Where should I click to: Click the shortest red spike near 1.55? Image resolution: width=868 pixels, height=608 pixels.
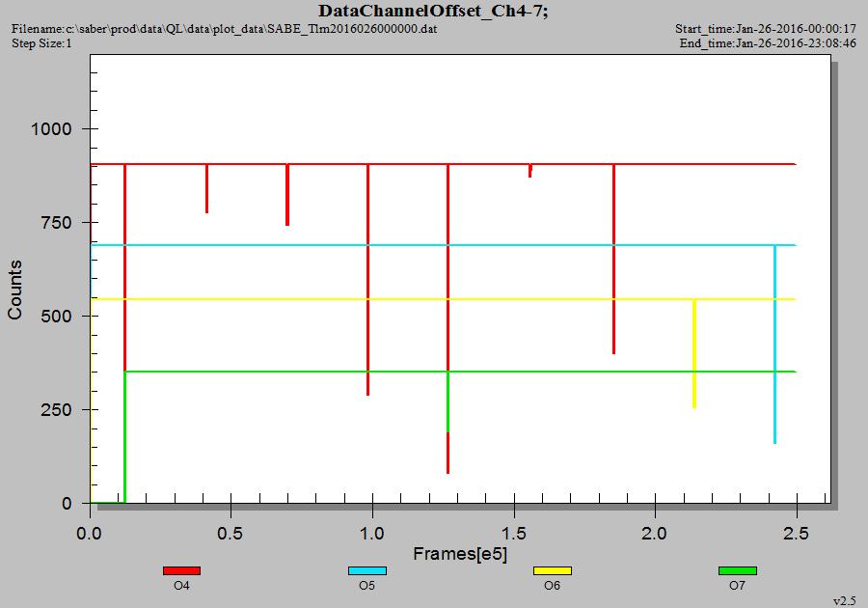coord(529,171)
